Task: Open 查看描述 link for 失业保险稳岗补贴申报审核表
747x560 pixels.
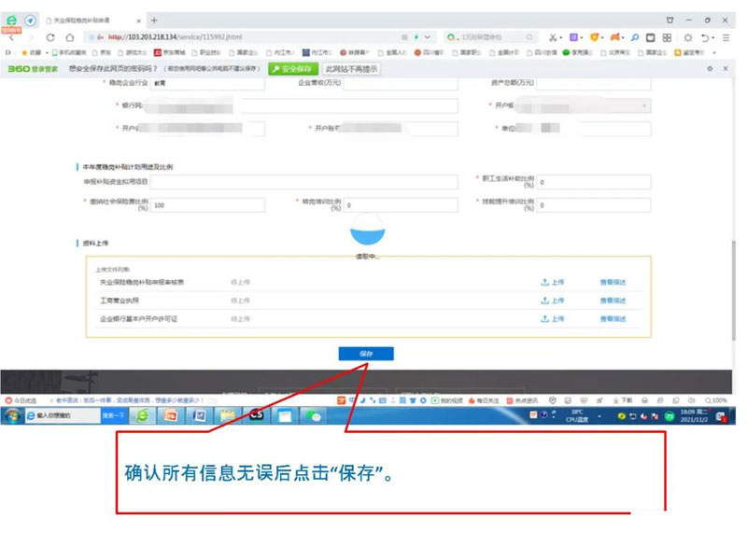Action: click(613, 282)
